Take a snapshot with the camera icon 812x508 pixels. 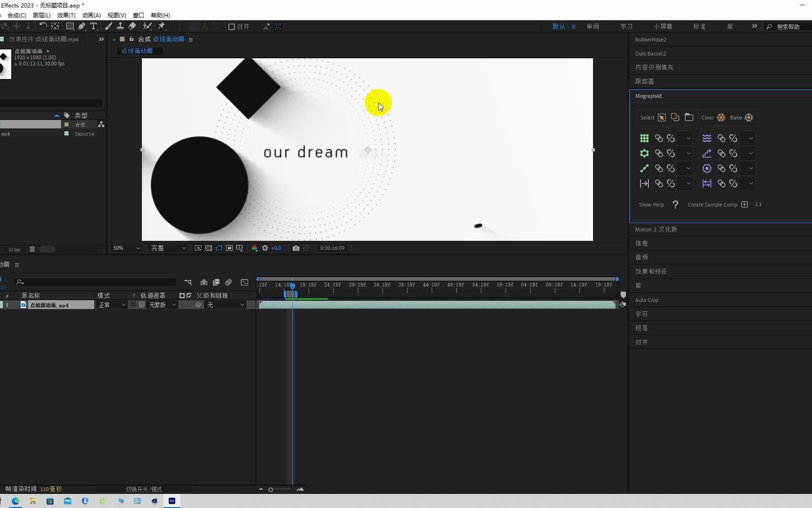pos(296,248)
